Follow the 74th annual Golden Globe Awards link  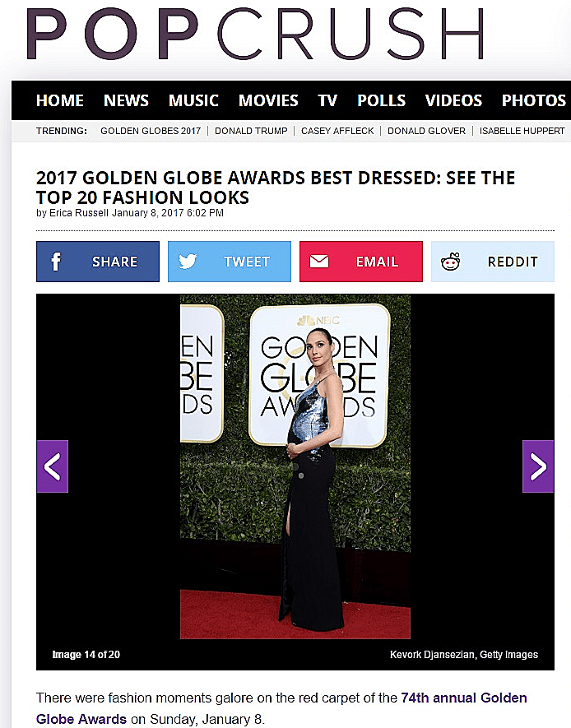pos(281,708)
